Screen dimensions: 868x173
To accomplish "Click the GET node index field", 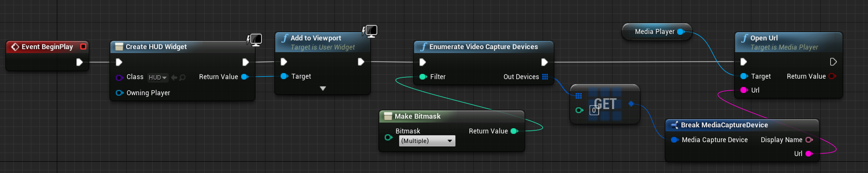I will click(594, 110).
